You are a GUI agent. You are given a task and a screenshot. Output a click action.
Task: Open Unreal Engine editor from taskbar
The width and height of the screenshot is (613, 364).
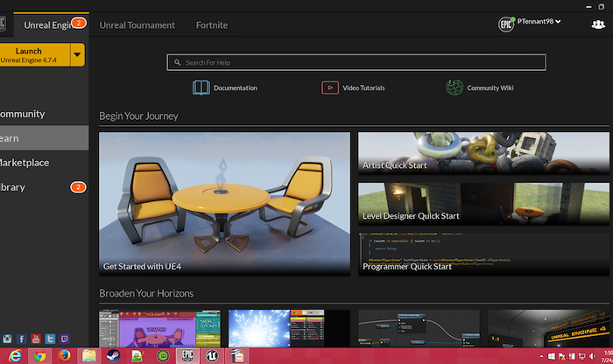tap(212, 356)
